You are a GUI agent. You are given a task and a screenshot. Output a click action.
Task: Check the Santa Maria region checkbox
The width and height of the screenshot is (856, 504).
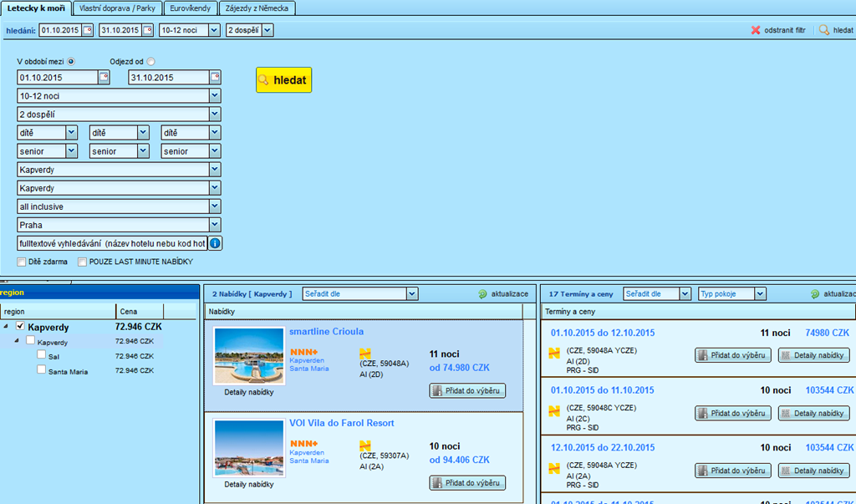(x=41, y=369)
